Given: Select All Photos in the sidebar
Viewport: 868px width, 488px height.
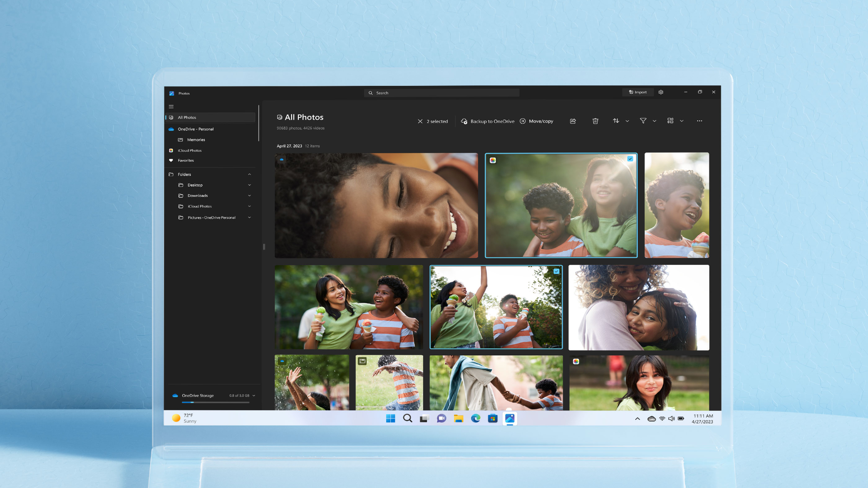Looking at the screenshot, I should tap(211, 117).
